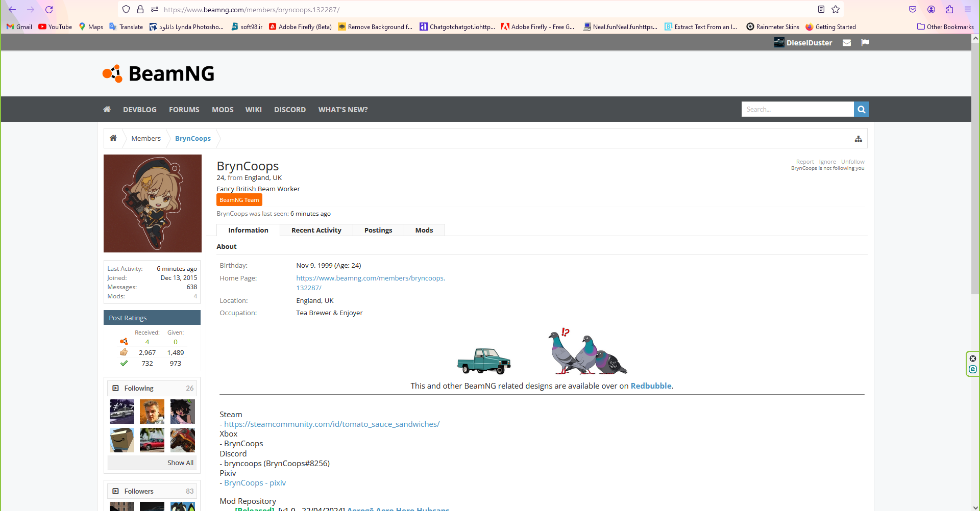This screenshot has height=511, width=980.
Task: Click the browser forward arrow
Action: 31,10
